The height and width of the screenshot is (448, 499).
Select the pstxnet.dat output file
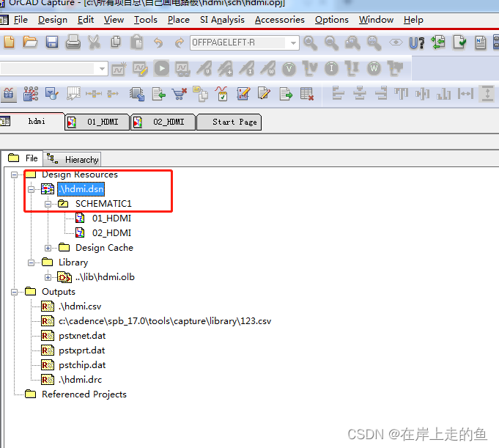click(x=82, y=336)
